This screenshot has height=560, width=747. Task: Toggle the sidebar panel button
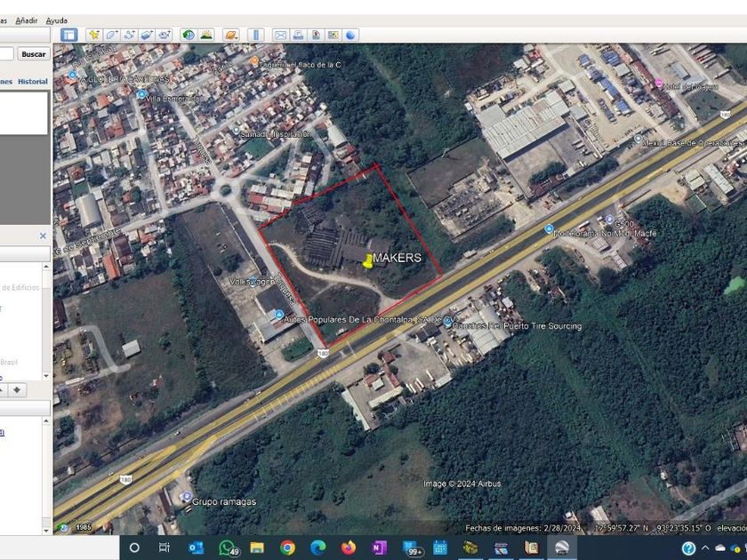pyautogui.click(x=69, y=35)
